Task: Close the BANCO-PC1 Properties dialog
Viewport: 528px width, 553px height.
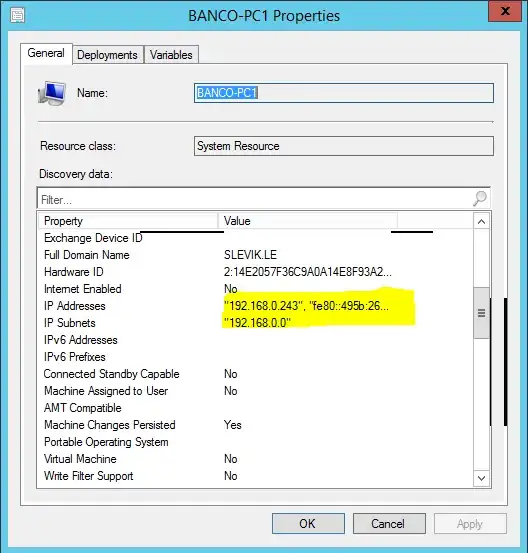Action: 505,11
